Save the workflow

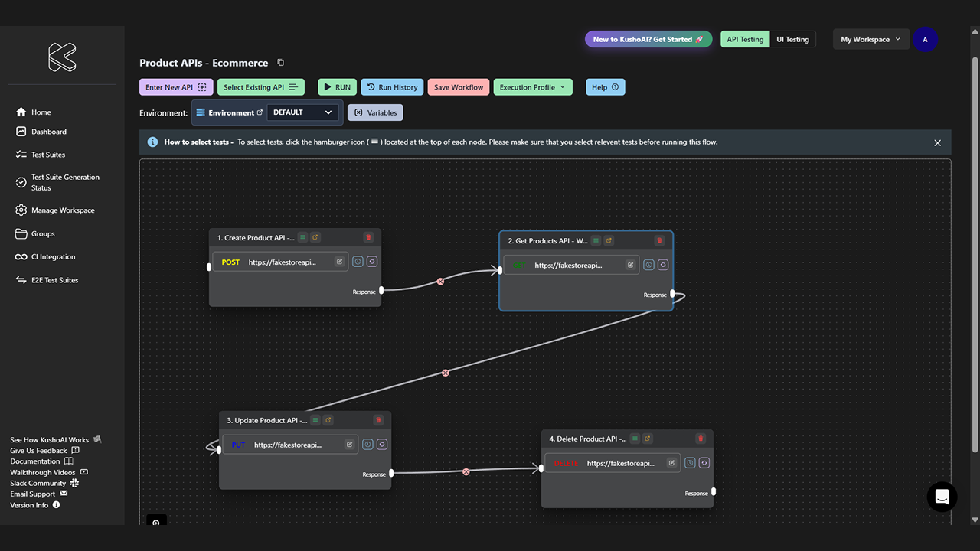[x=459, y=87]
